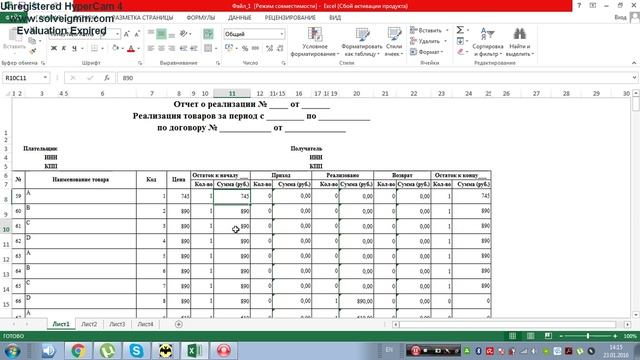The width and height of the screenshot is (640, 360).
Task: Toggle underline formatting (Ч)
Action: point(74,48)
